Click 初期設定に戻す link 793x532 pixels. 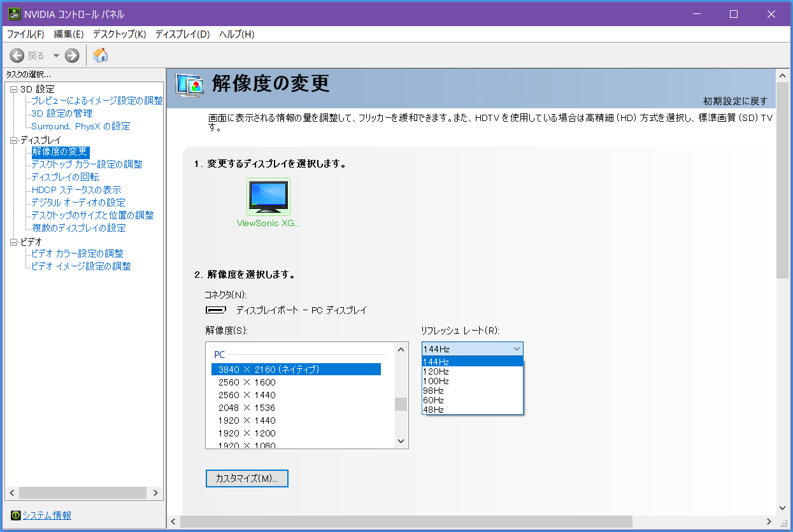coord(735,101)
